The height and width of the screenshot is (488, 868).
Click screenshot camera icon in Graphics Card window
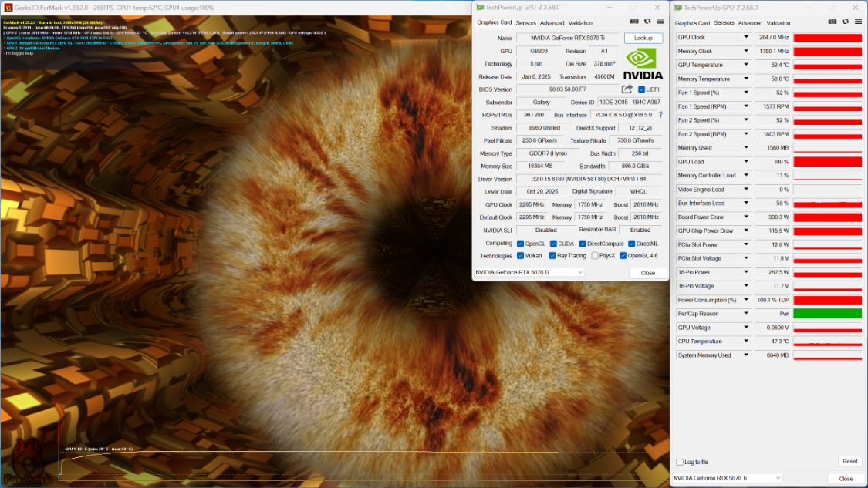[x=634, y=22]
